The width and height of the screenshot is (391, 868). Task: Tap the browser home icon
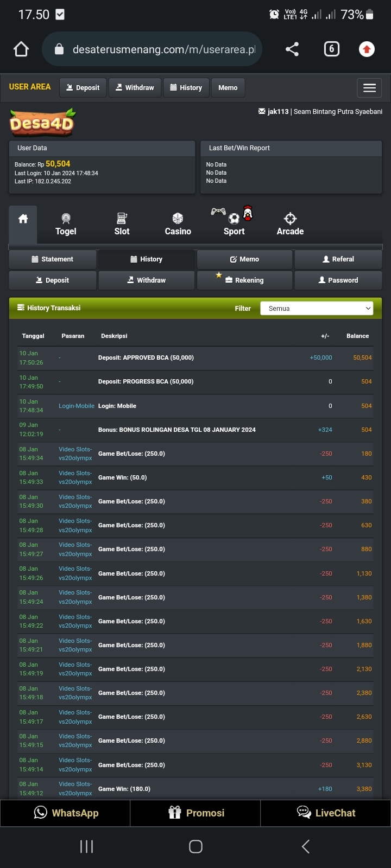click(x=21, y=49)
